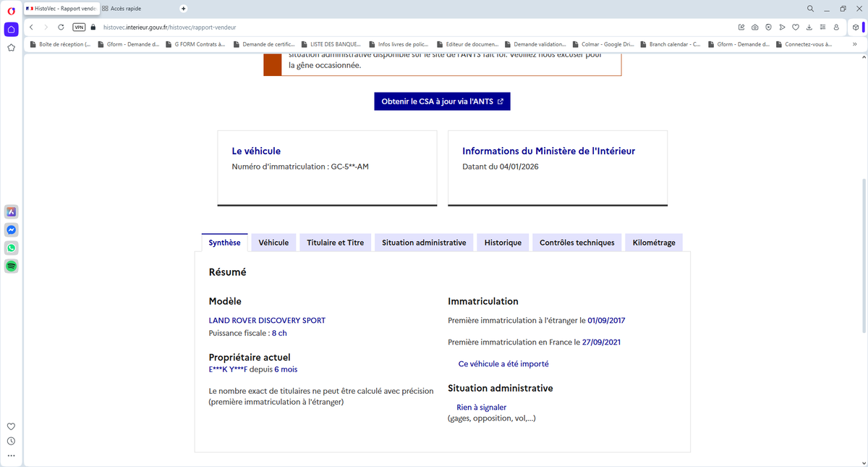Screen dimensions: 868x467
Task: Expand the hidden bookmarks overflow chevron
Action: click(854, 44)
